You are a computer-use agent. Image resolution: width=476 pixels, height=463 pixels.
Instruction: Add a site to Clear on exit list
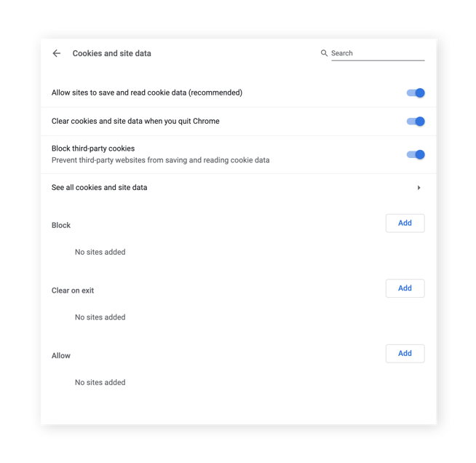[405, 288]
